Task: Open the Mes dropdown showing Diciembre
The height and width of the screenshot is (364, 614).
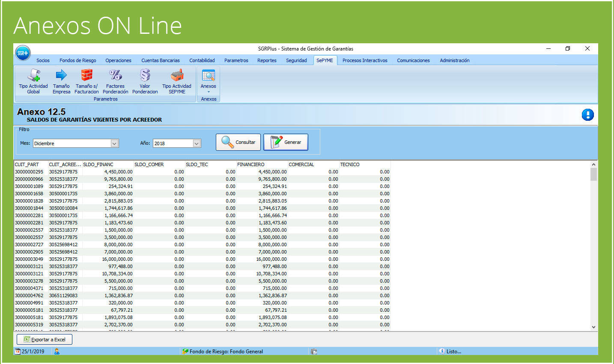Action: tap(114, 143)
